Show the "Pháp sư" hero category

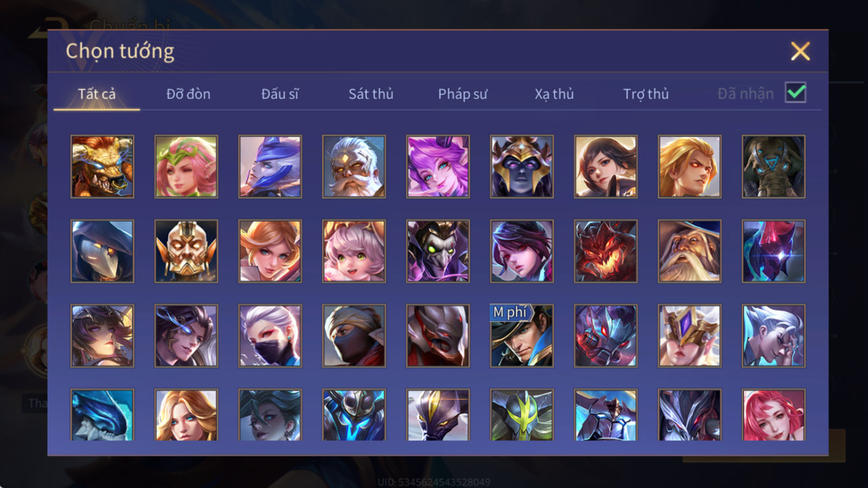[x=463, y=94]
